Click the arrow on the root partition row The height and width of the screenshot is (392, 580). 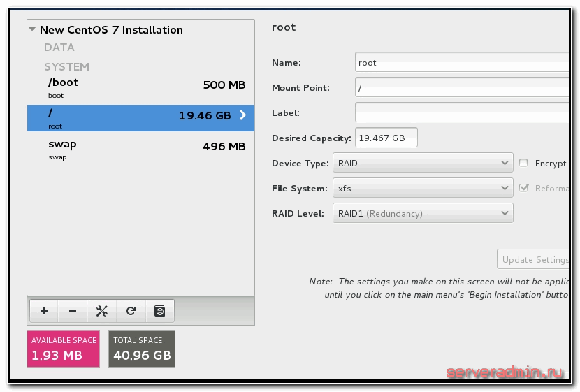(x=242, y=115)
